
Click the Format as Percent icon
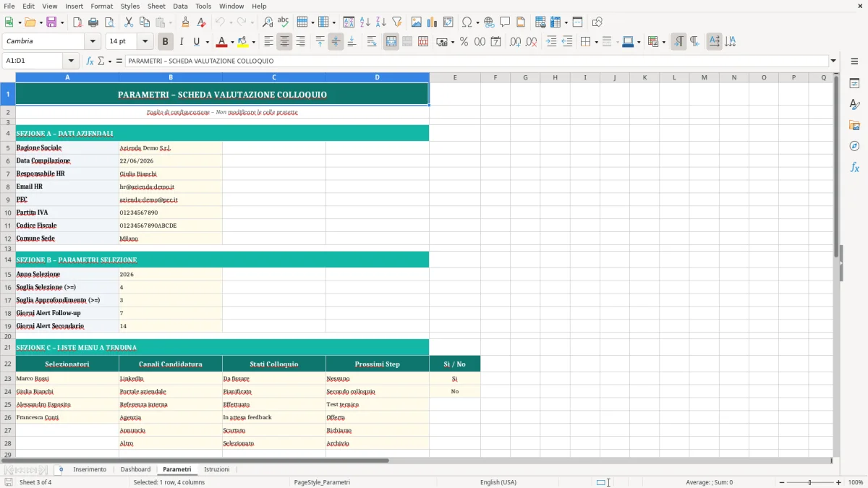(x=464, y=42)
